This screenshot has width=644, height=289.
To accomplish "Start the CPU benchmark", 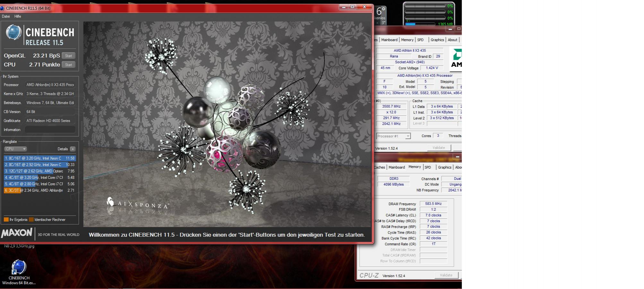I will (x=68, y=65).
